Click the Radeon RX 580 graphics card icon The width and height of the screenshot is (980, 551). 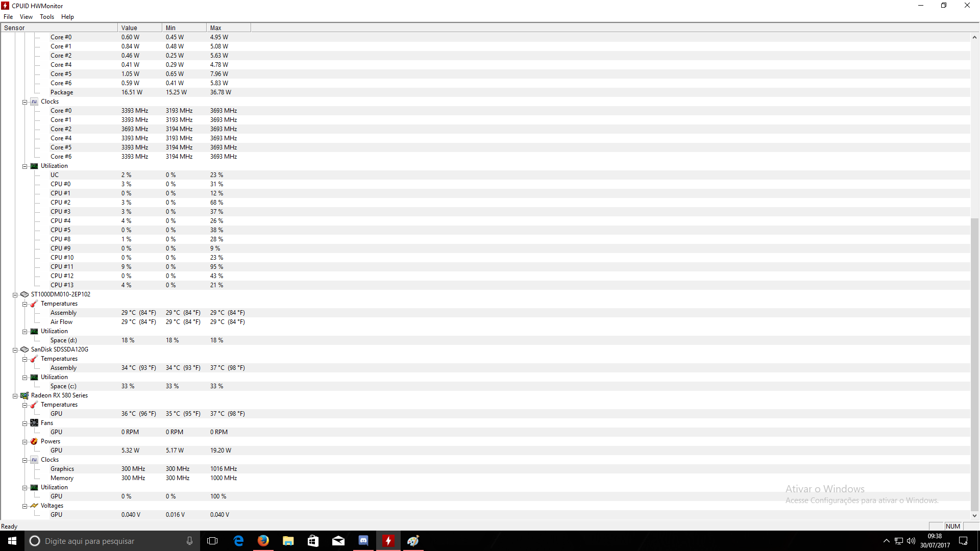click(x=24, y=395)
